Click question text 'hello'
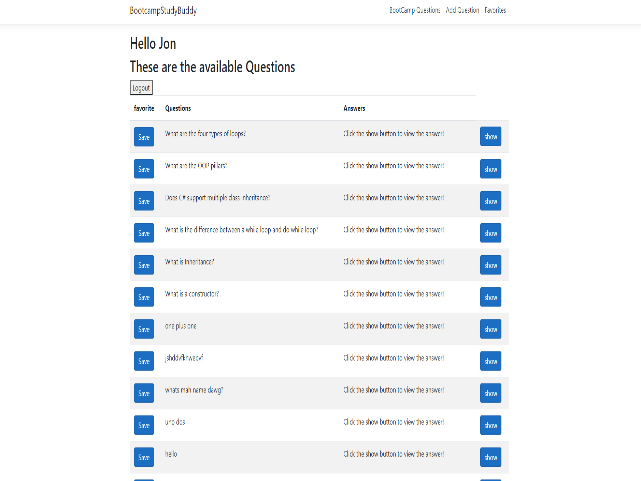The image size is (641, 481). click(171, 454)
